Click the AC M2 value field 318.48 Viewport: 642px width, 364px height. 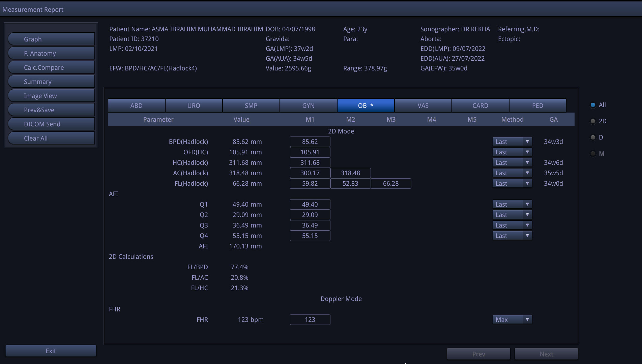[350, 173]
